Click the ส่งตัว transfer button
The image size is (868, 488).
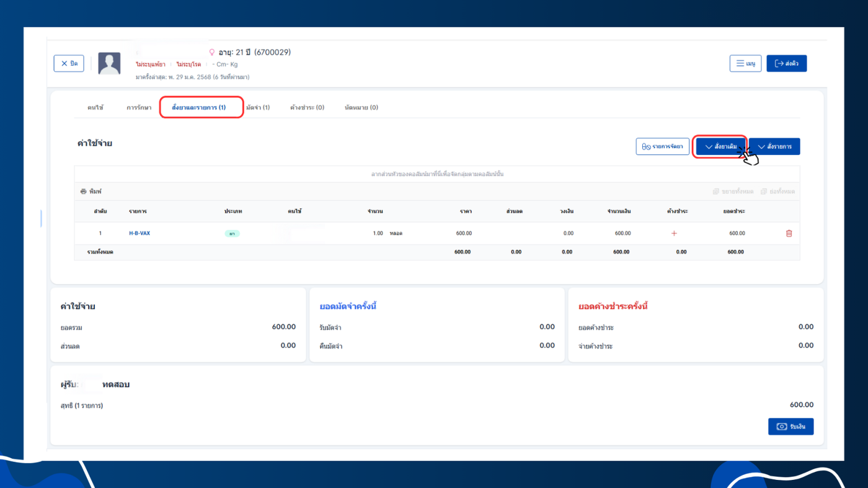tap(787, 63)
